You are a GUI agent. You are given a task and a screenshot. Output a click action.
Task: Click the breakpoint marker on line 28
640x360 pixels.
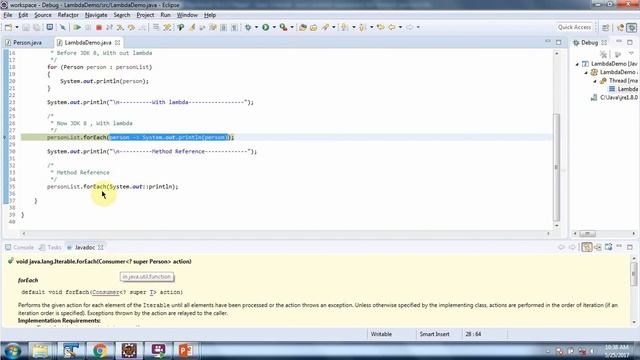tap(4, 138)
